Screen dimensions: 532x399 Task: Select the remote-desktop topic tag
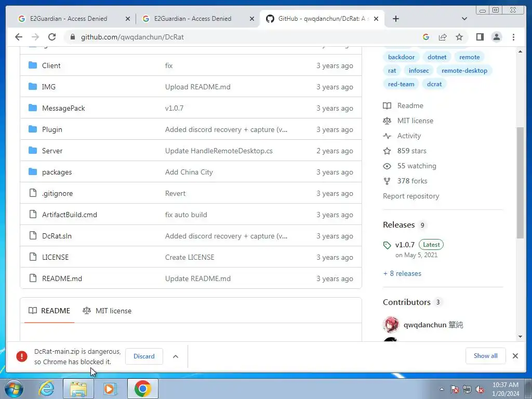(464, 71)
